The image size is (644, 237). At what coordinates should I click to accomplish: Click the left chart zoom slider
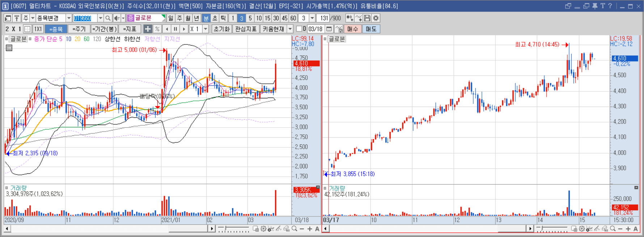[233, 229]
